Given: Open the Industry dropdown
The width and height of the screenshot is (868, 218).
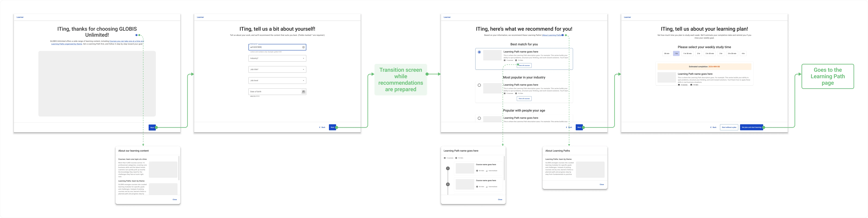Looking at the screenshot, I should pos(277,58).
